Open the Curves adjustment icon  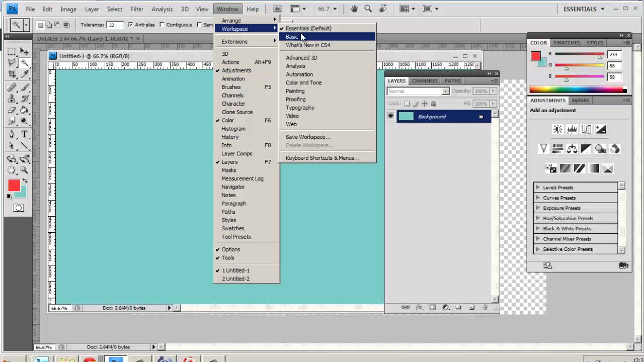pyautogui.click(x=586, y=129)
